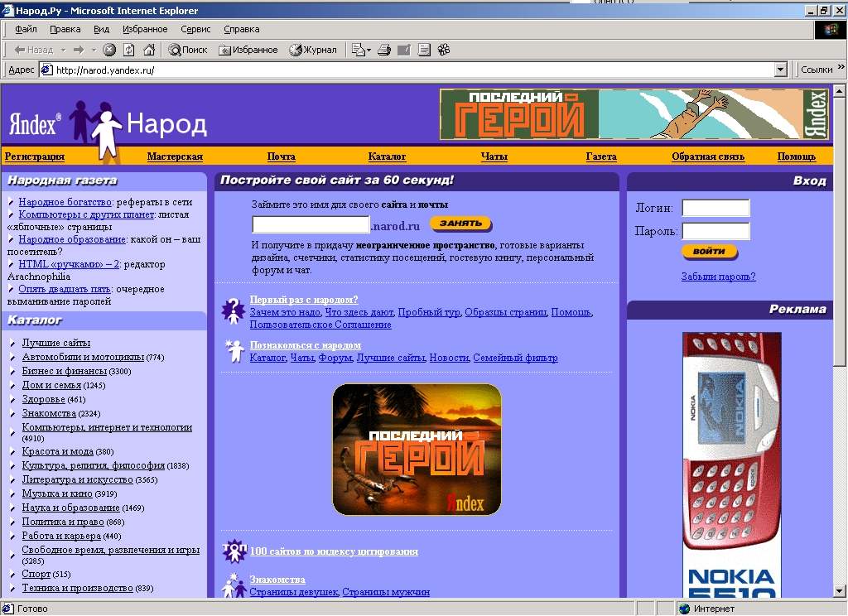Expand the Mail button dropdown arrow
Image resolution: width=848 pixels, height=616 pixels.
click(x=369, y=50)
